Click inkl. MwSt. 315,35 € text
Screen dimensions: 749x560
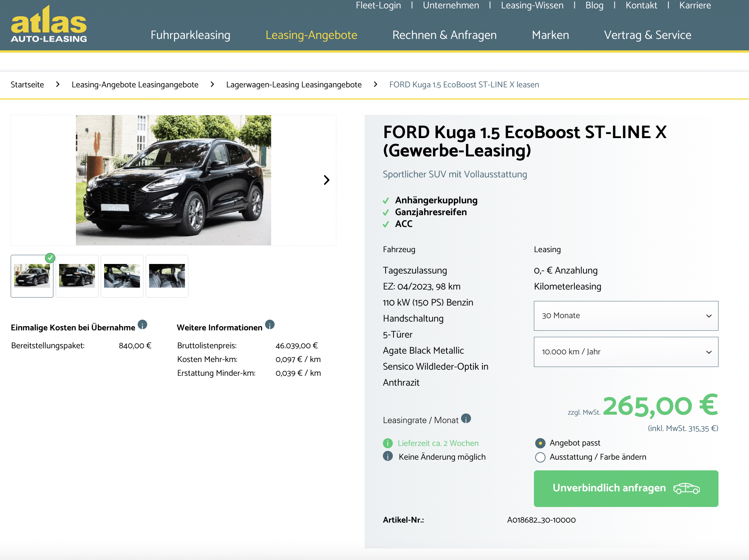(683, 428)
